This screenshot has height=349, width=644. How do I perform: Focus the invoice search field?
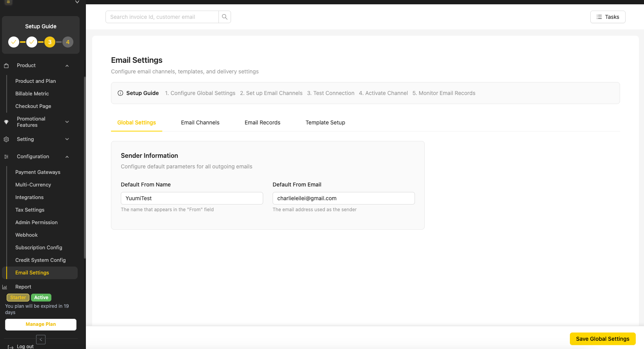point(162,17)
